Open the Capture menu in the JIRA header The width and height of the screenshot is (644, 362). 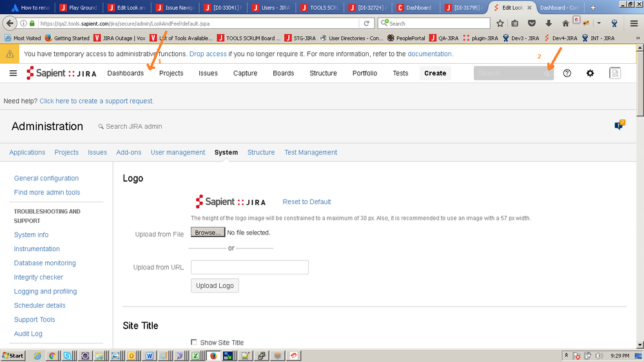click(x=245, y=73)
